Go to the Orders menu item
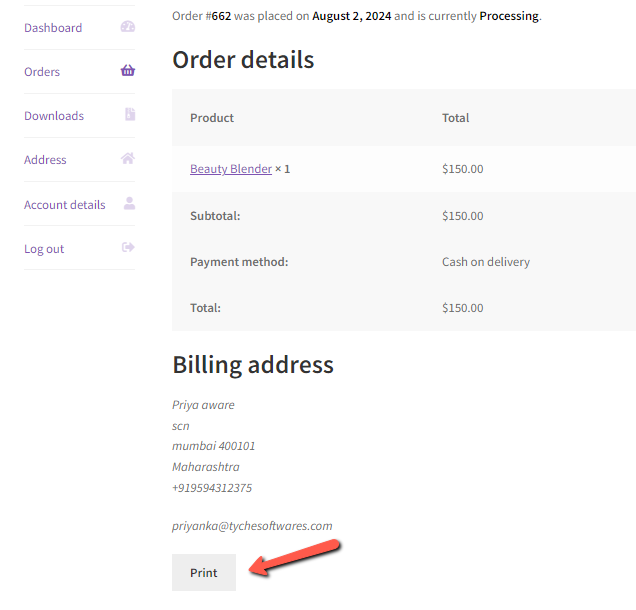 tap(42, 72)
